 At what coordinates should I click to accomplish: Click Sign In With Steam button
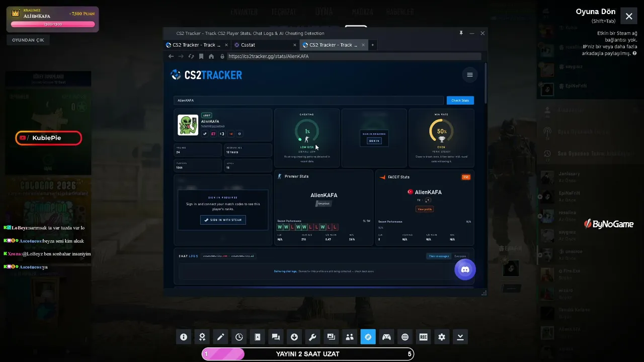coord(223,220)
